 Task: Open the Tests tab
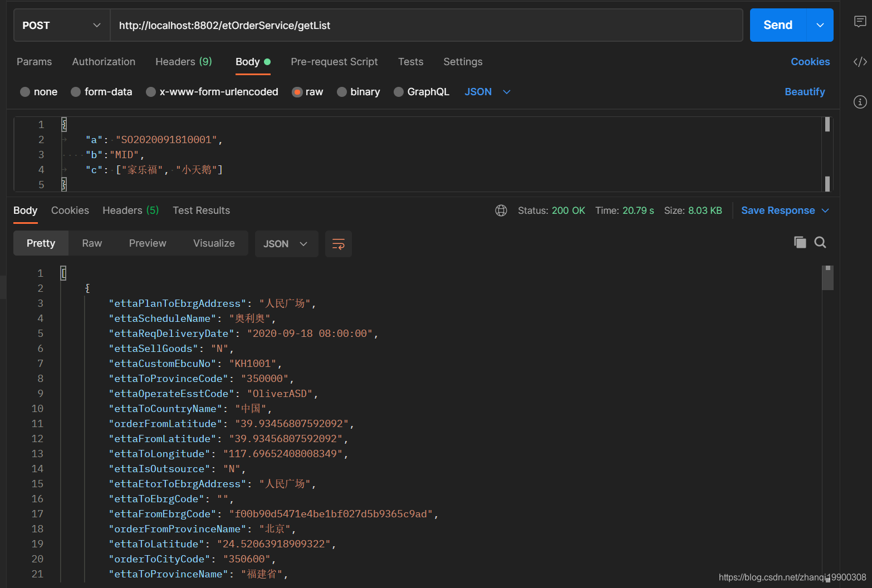[410, 62]
